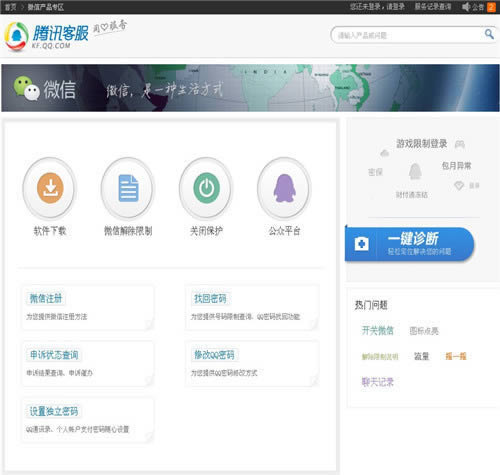Open the olive hot question link left of 流量

click(380, 357)
